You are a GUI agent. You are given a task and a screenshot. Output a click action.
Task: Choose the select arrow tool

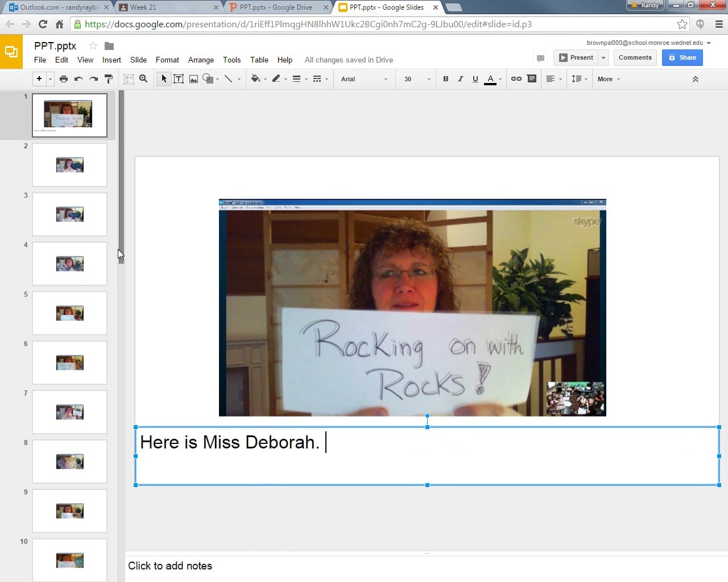(x=164, y=79)
